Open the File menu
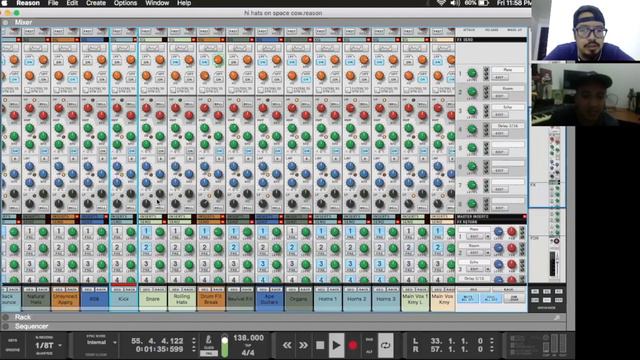640x360 pixels. [x=53, y=3]
